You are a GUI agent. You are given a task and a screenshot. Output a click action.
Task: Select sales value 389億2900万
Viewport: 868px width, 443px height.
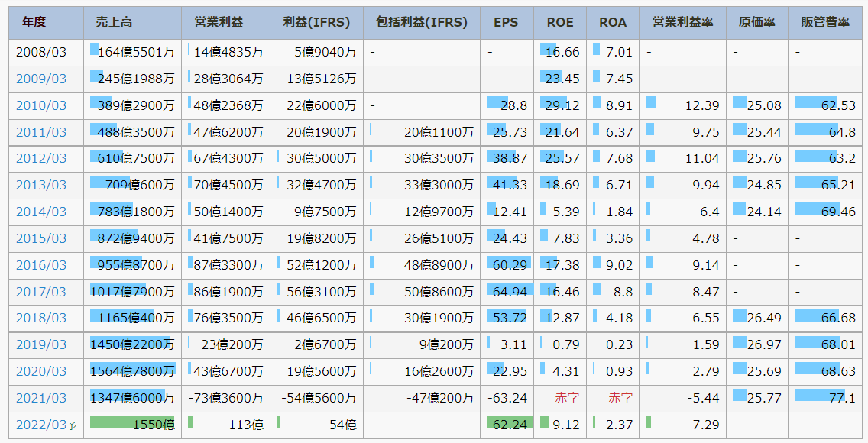click(x=136, y=105)
